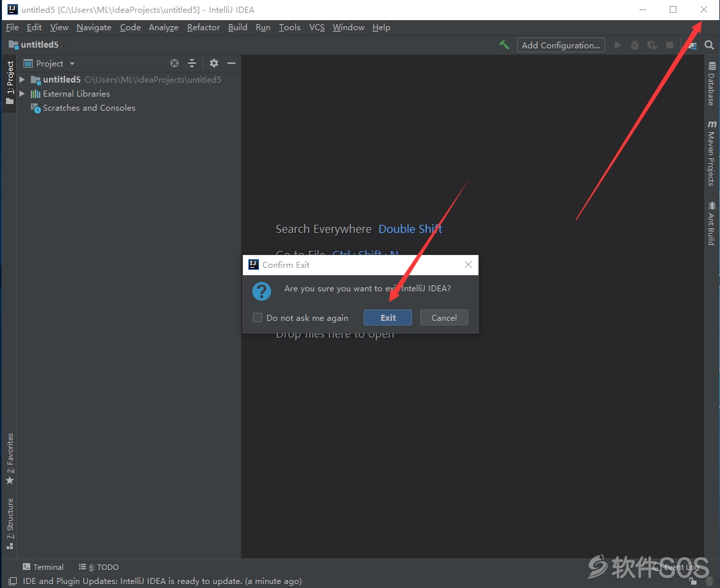This screenshot has width=720, height=588.
Task: Click the Run triangle icon in toolbar
Action: pos(618,45)
